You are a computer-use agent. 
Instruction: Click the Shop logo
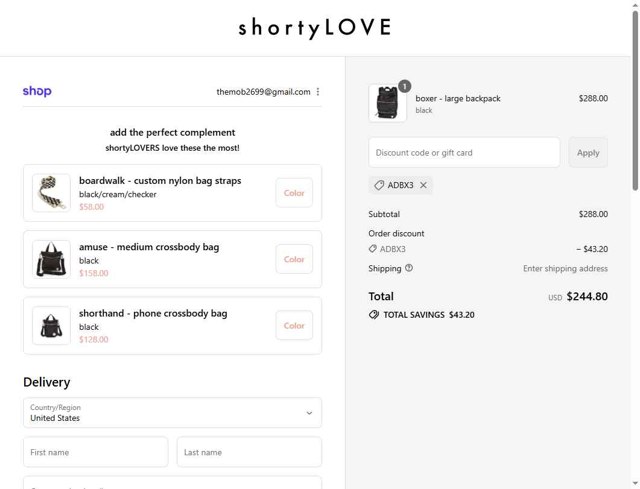click(x=37, y=91)
